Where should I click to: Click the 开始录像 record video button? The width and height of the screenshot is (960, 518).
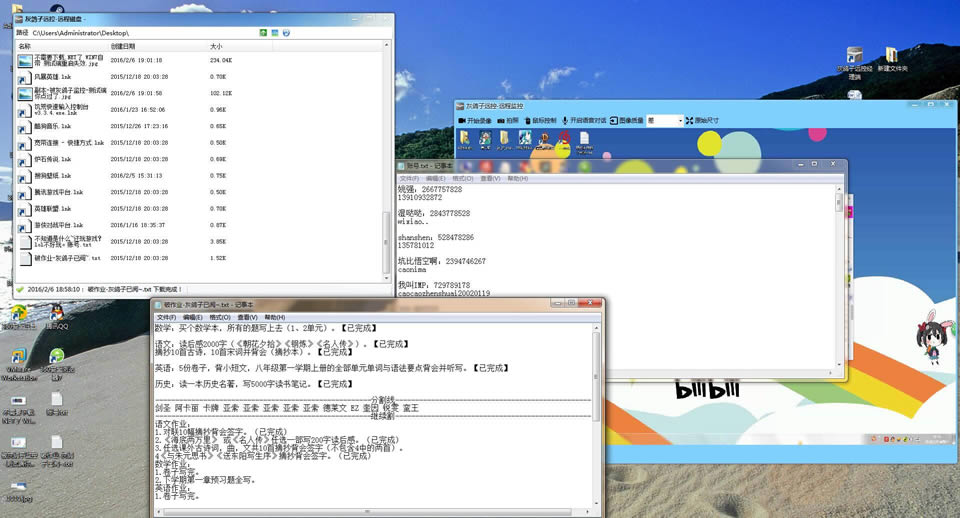(x=479, y=120)
